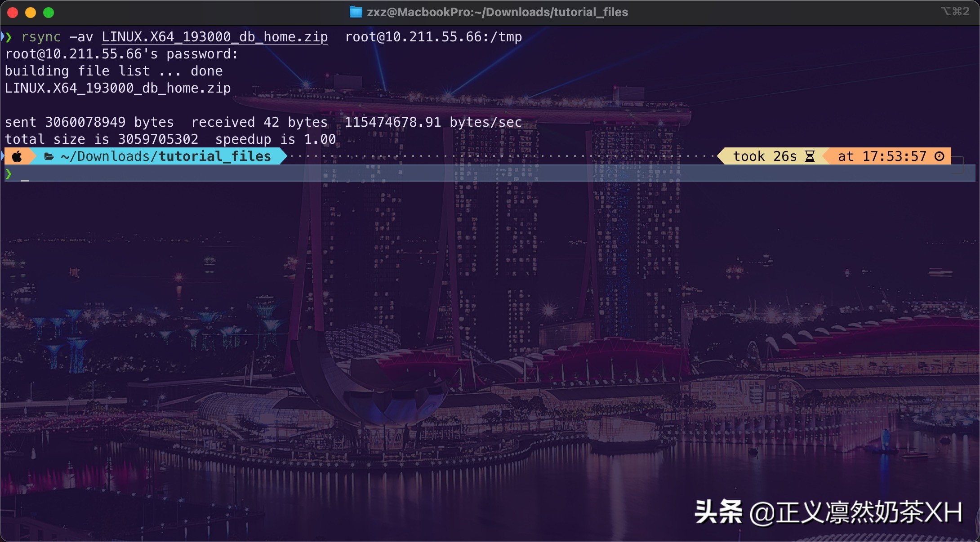Click the green prompt arrow on current input line
The height and width of the screenshot is (542, 980).
pyautogui.click(x=10, y=174)
